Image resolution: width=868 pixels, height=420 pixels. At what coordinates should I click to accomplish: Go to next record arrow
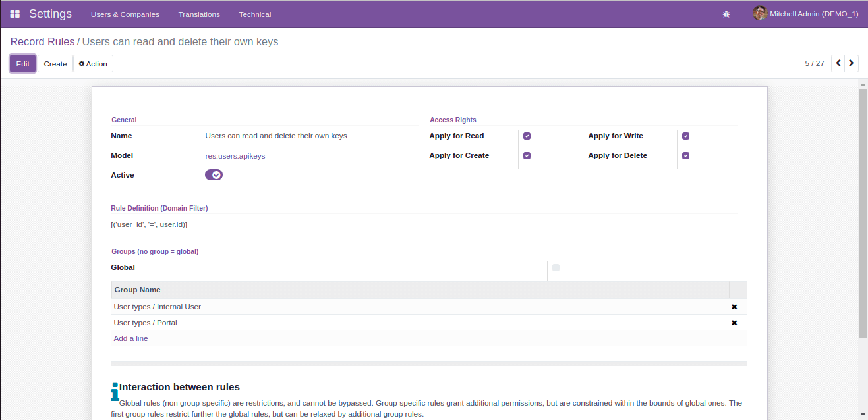click(852, 63)
